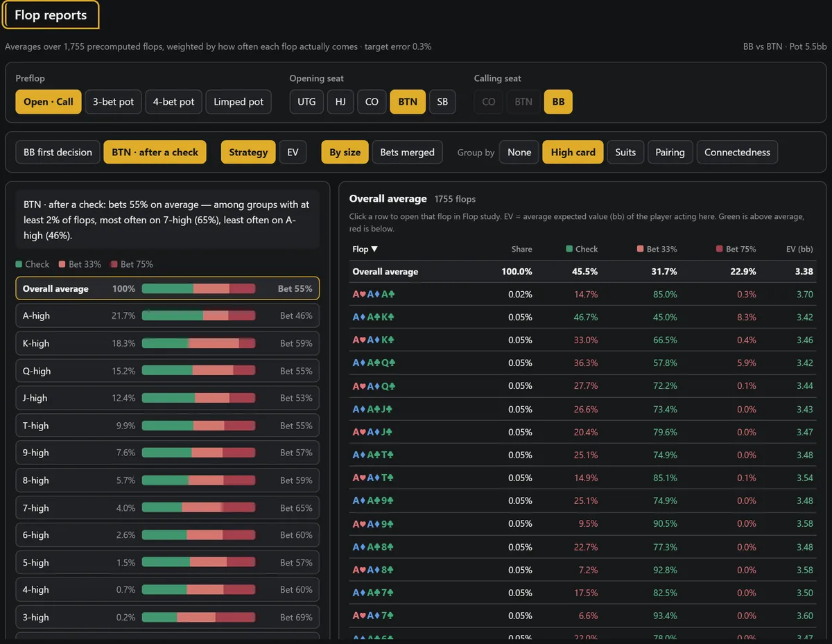Viewport: 832px width, 644px height.
Task: Open the Flop reports tab
Action: point(51,15)
